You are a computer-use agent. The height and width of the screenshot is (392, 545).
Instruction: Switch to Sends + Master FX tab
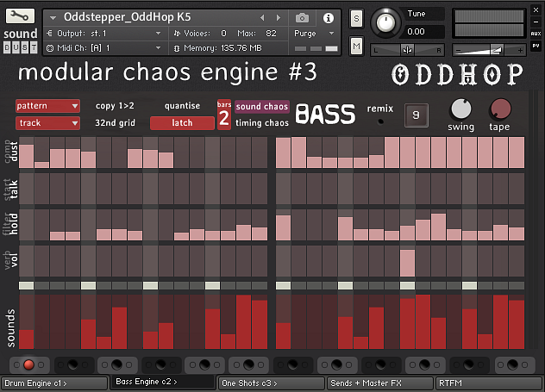(380, 383)
